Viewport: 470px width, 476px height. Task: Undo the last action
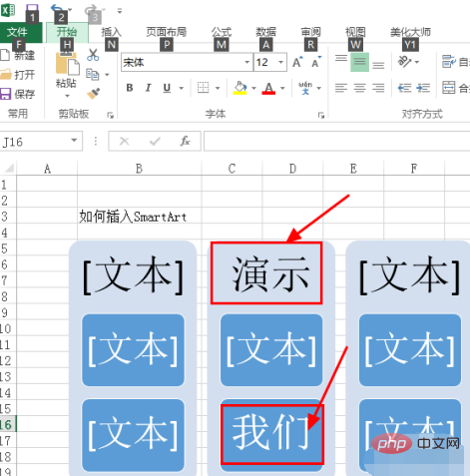coord(57,9)
